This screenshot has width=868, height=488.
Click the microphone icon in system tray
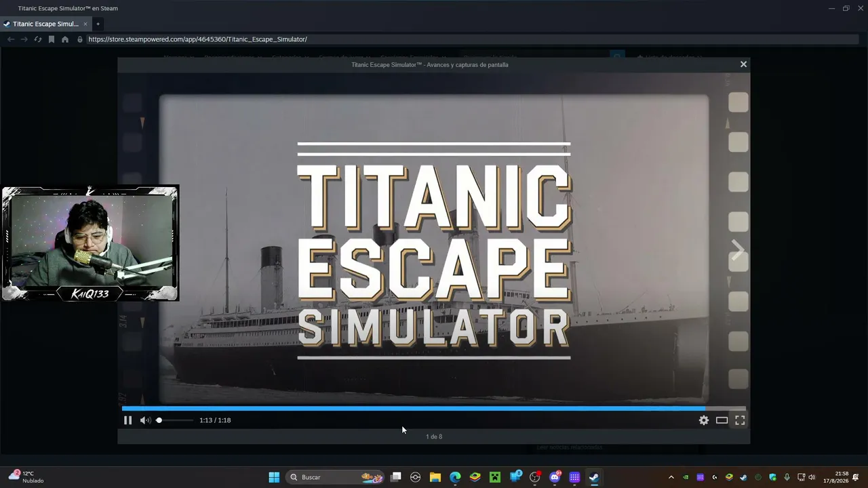(x=787, y=477)
